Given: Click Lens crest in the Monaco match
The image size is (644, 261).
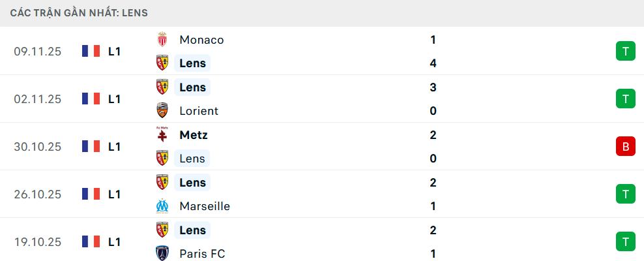Looking at the screenshot, I should [x=162, y=63].
